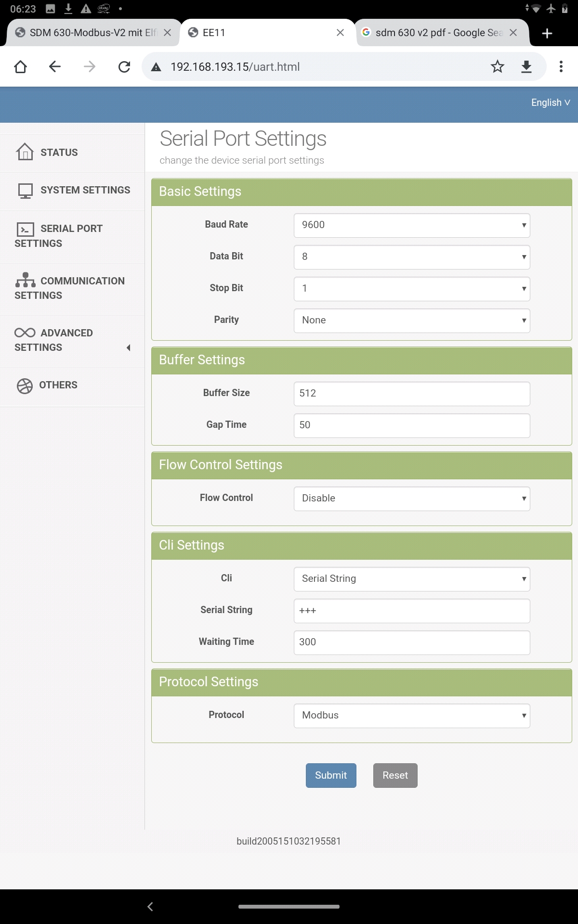The width and height of the screenshot is (578, 924).
Task: Expand the Flow Control dropdown
Action: pos(412,499)
